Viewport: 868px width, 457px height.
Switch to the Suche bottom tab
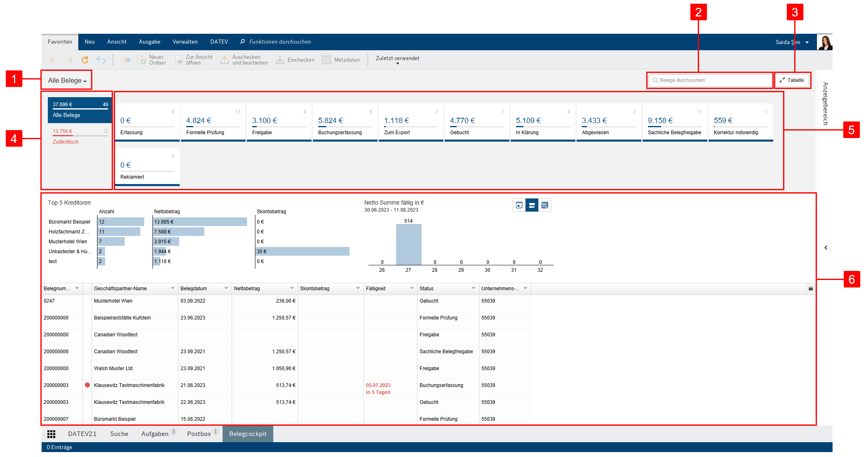tap(119, 434)
